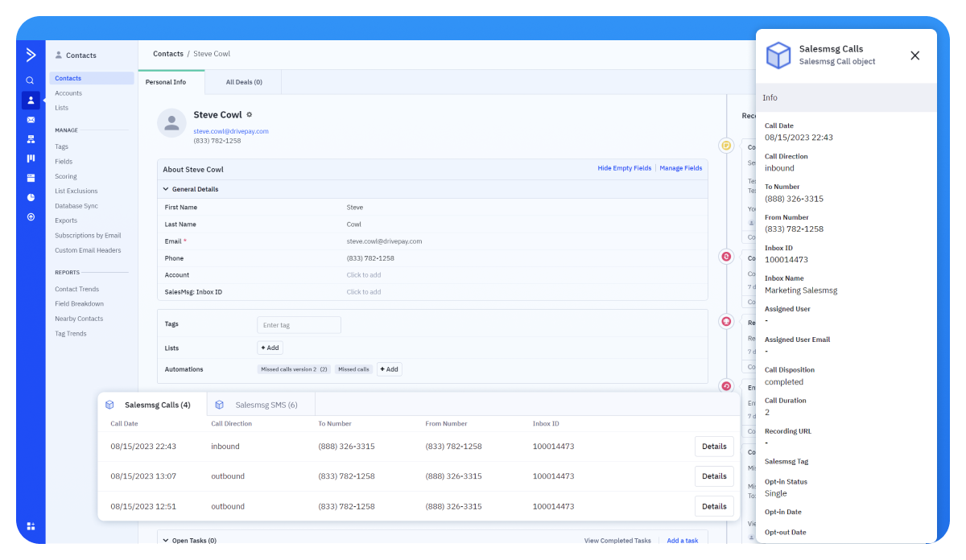
Task: Open Details for the 08/15/2023 22:43 call
Action: tap(713, 446)
